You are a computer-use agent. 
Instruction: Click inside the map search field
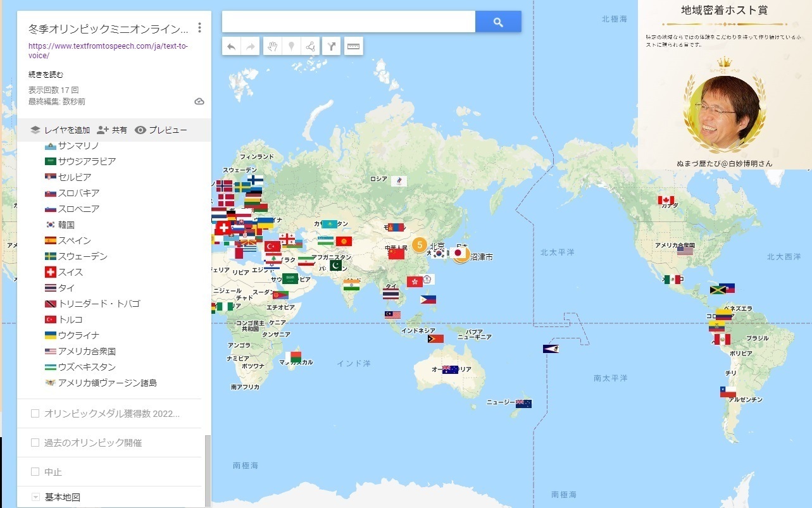[348, 22]
